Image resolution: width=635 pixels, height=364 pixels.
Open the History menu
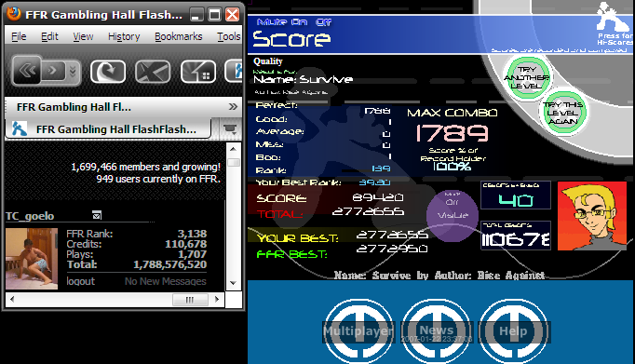click(124, 36)
